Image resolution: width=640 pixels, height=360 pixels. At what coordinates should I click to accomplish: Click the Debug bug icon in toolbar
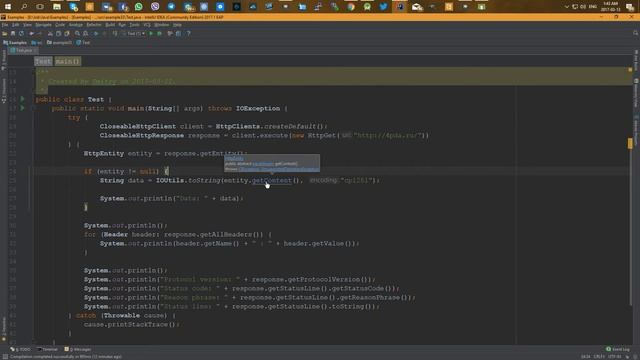pyautogui.click(x=160, y=33)
